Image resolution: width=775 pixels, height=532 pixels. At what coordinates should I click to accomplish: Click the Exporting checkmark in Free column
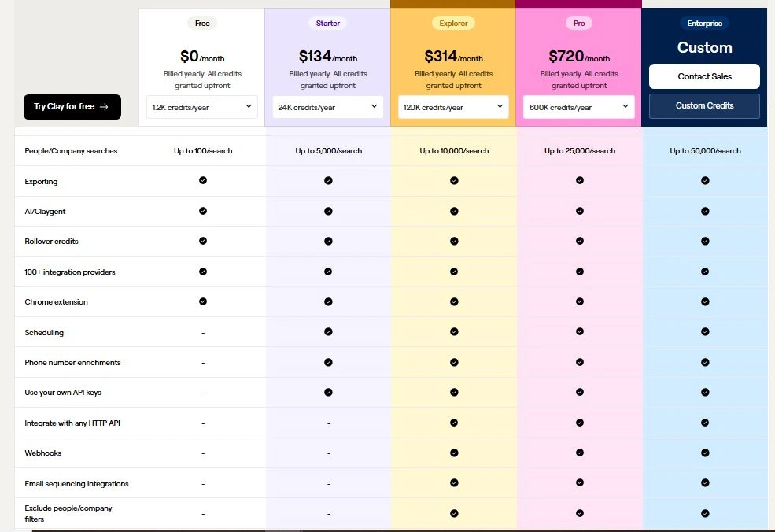coord(203,180)
